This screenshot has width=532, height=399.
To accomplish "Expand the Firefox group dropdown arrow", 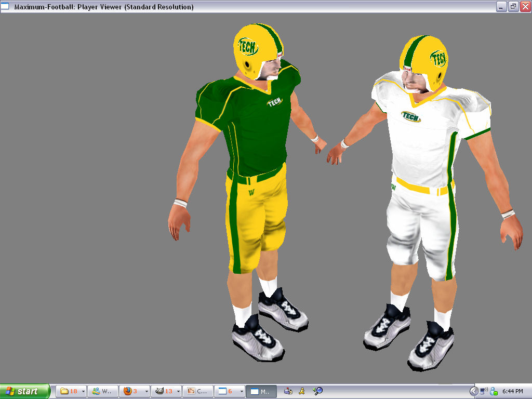I will click(146, 391).
